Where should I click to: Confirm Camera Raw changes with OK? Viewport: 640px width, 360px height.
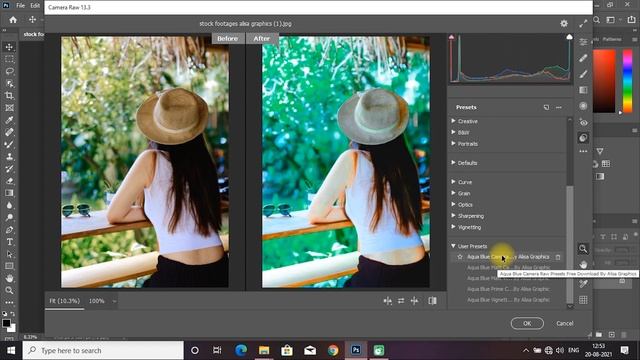(x=527, y=323)
